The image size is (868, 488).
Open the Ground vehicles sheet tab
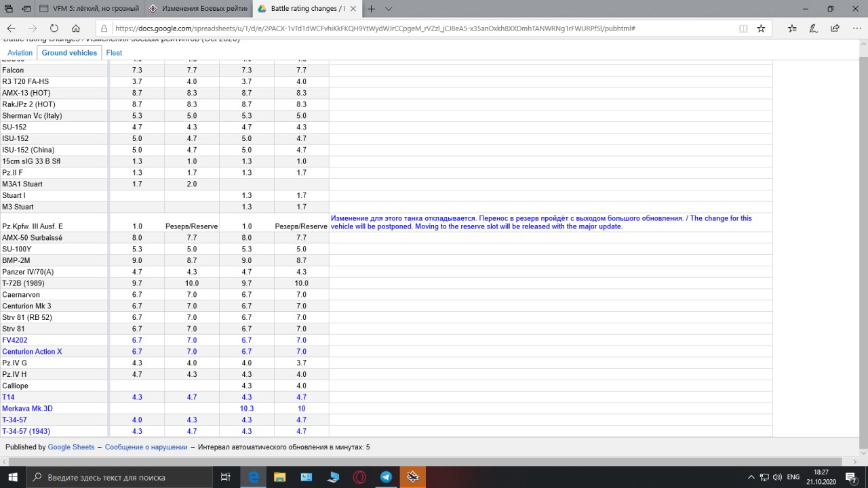point(69,53)
